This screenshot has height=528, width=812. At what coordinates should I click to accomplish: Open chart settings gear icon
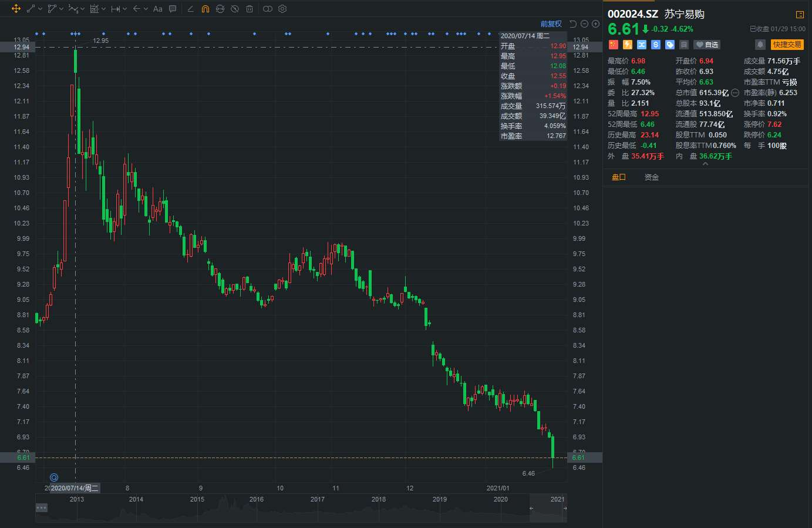pyautogui.click(x=282, y=9)
